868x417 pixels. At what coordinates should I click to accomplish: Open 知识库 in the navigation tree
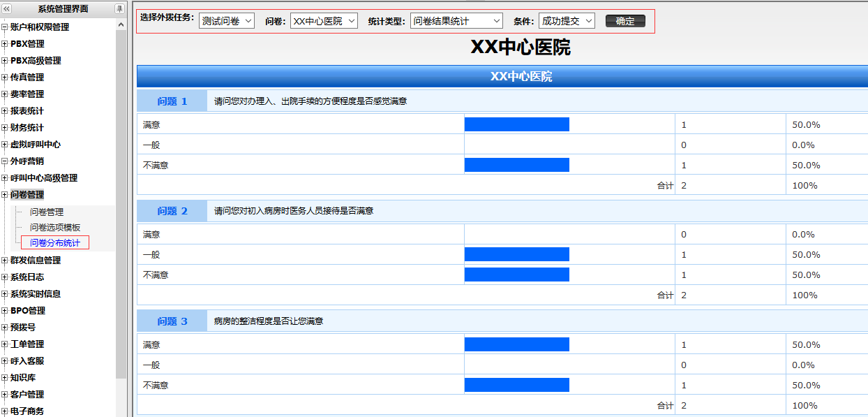[23, 378]
